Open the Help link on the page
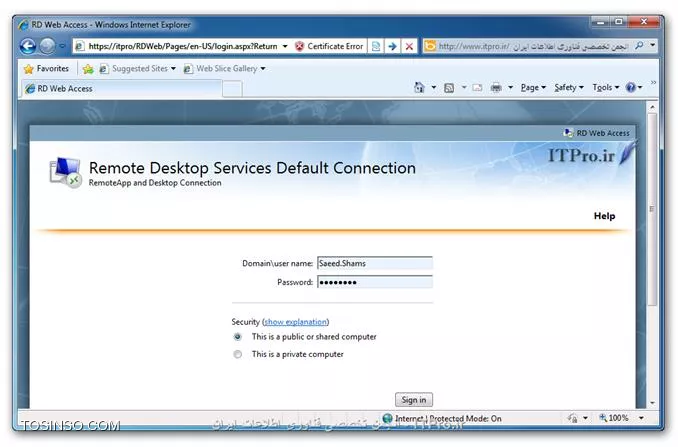 point(604,216)
